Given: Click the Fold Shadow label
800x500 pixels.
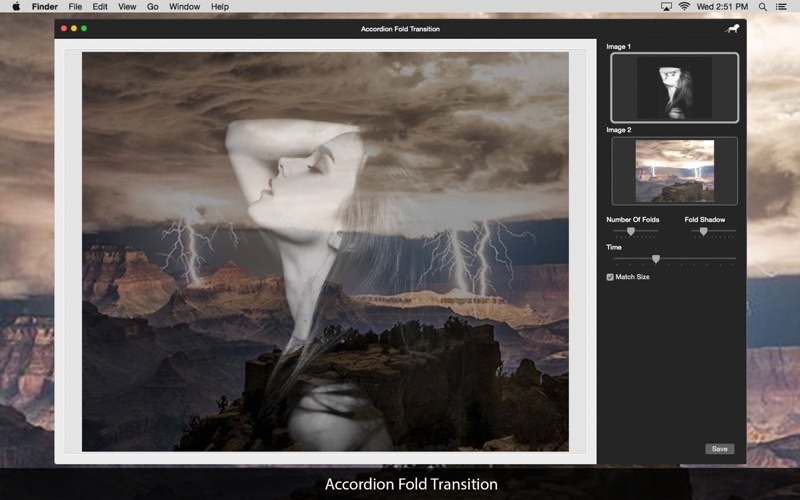Looking at the screenshot, I should (705, 219).
